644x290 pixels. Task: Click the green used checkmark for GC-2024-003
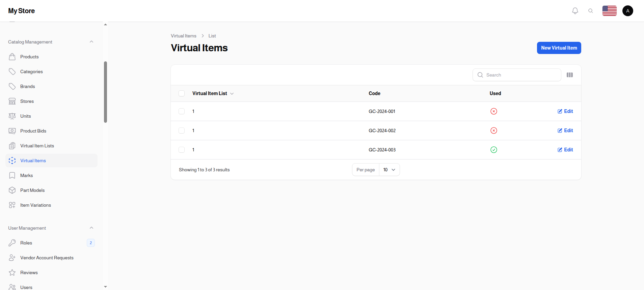coord(494,150)
